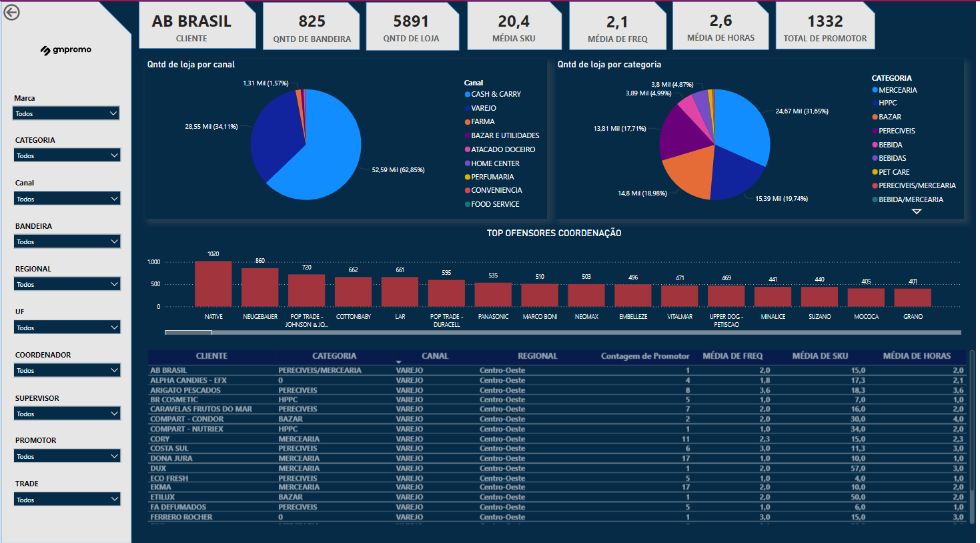Open the SUPERVISOR filter dropdown

click(x=67, y=414)
